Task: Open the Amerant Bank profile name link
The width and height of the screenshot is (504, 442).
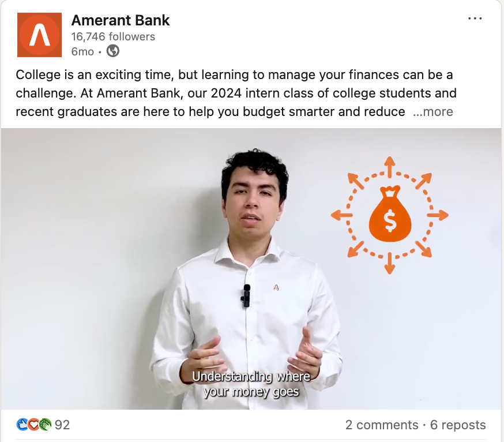Action: coord(121,20)
